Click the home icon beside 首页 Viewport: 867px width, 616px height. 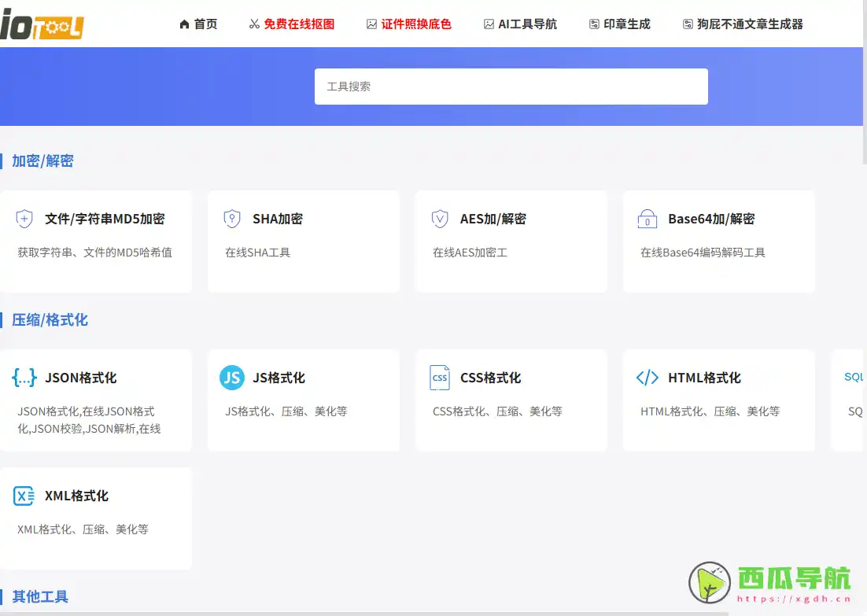coord(185,24)
